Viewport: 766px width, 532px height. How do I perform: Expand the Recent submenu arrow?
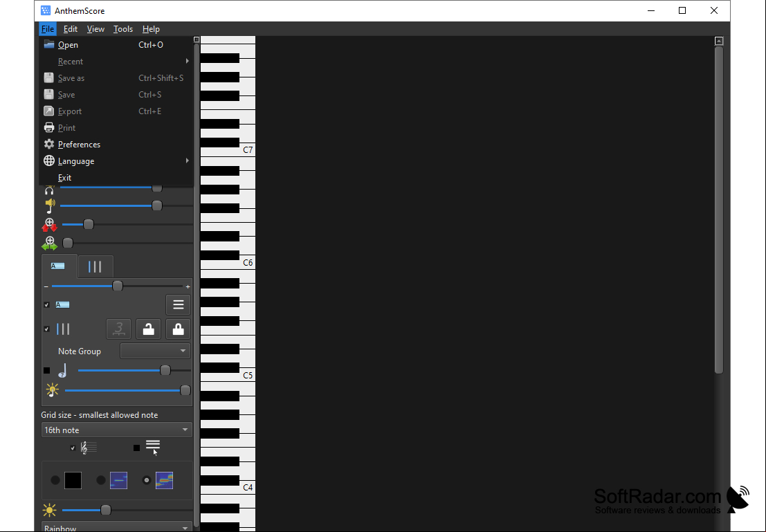tap(187, 61)
